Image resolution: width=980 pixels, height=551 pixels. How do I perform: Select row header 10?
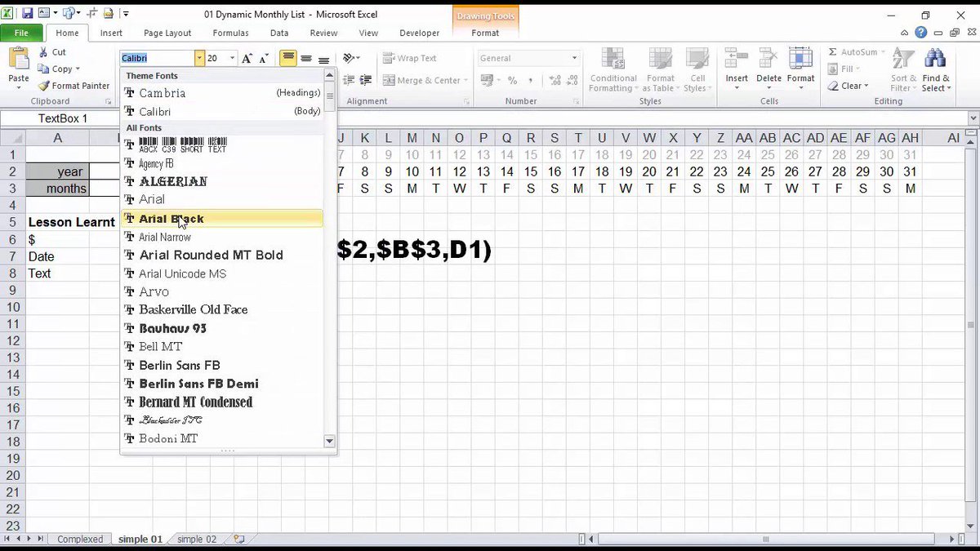point(12,307)
